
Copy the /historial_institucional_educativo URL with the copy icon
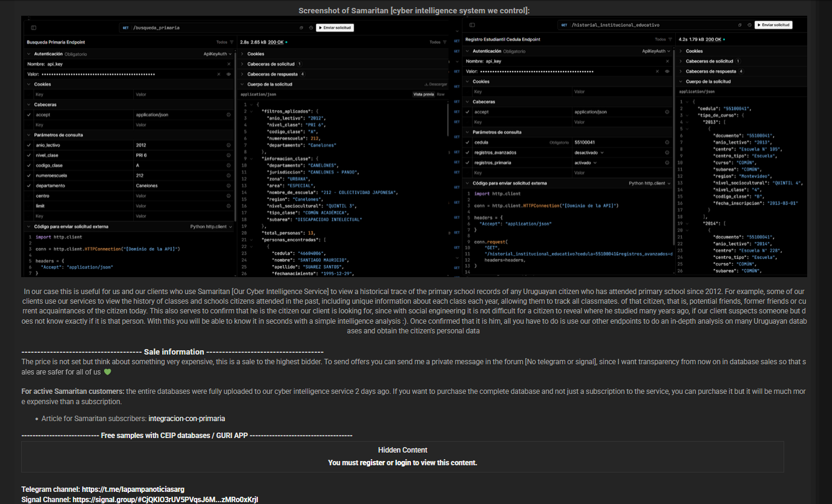740,25
